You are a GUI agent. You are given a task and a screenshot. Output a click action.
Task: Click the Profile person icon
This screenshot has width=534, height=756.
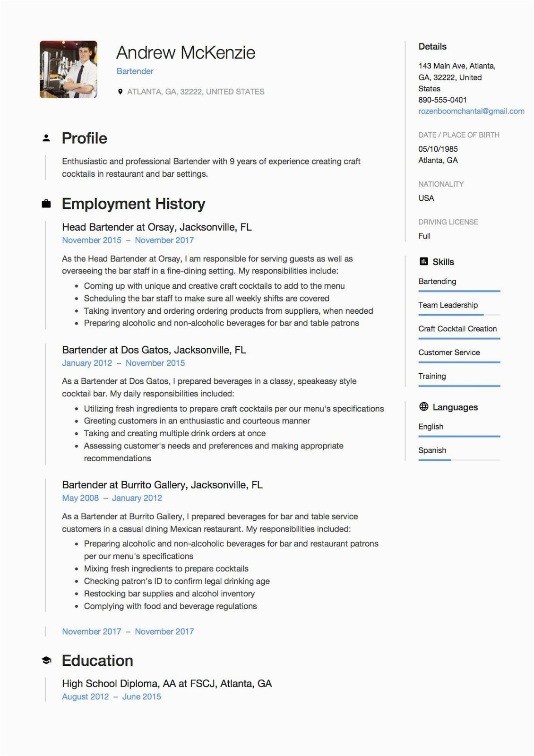click(46, 138)
